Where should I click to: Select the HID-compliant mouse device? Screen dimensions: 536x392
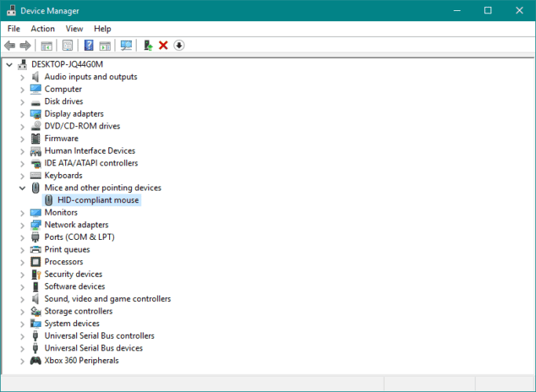coord(98,200)
